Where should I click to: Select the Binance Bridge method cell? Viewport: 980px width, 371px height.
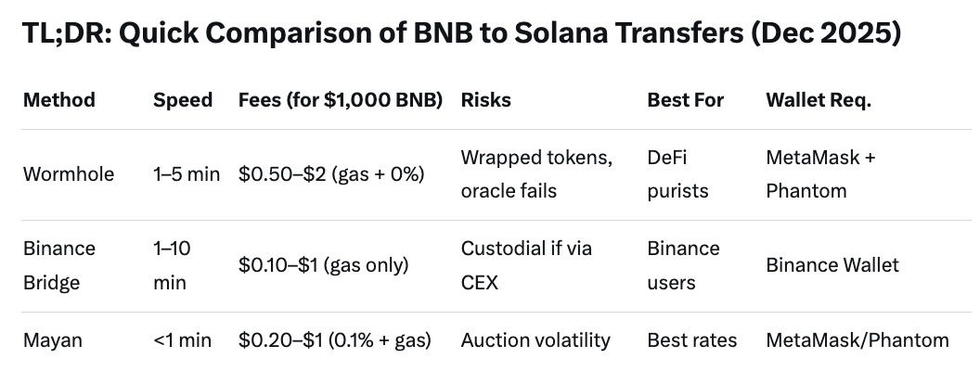pos(59,265)
